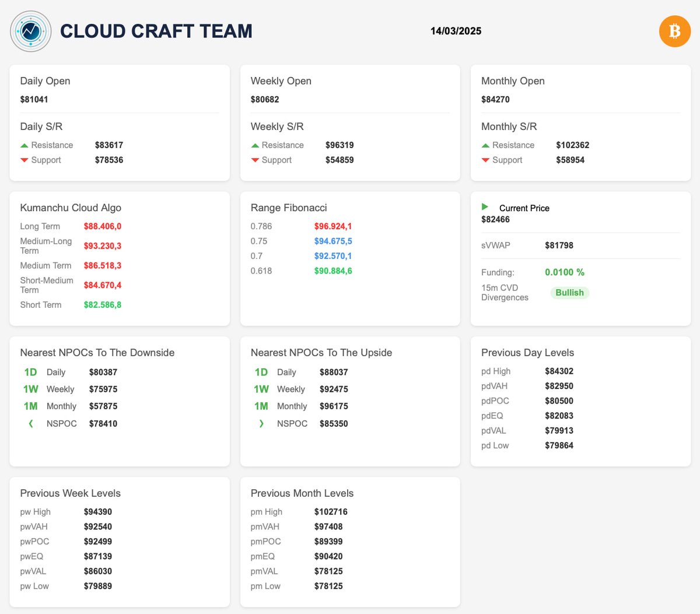Click the Cloud Craft Team logo
Viewport: 700px width, 614px height.
coord(31,31)
